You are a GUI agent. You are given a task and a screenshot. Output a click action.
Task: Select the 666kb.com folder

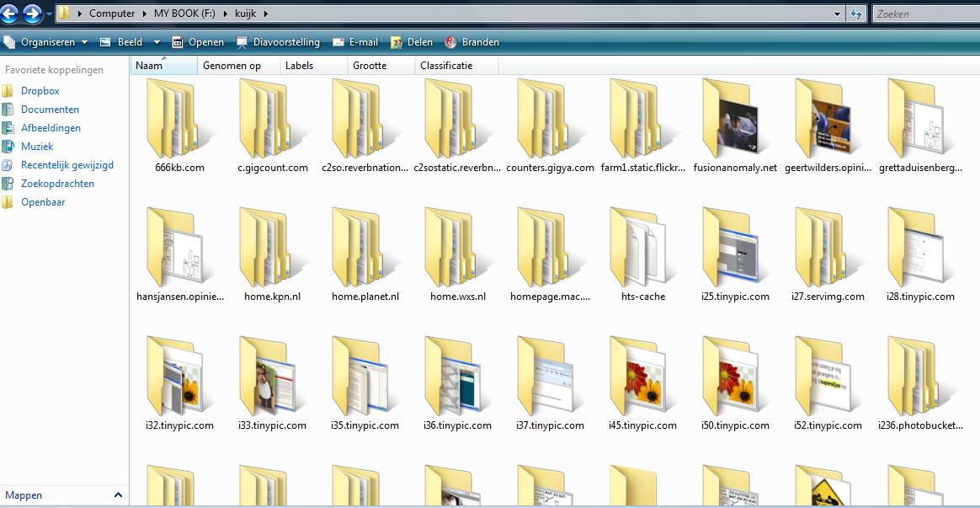pyautogui.click(x=179, y=126)
